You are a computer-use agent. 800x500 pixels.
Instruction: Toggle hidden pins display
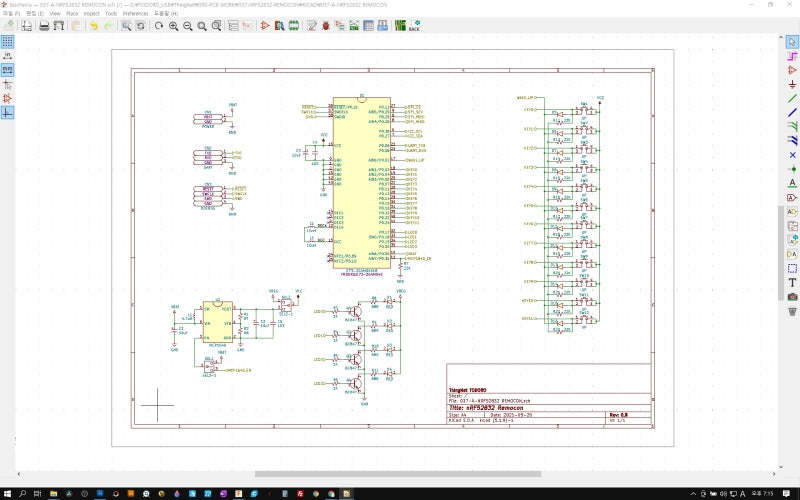[x=7, y=98]
